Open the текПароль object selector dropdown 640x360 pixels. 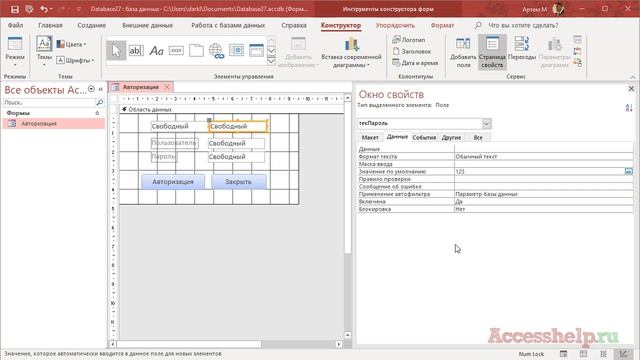pyautogui.click(x=486, y=123)
